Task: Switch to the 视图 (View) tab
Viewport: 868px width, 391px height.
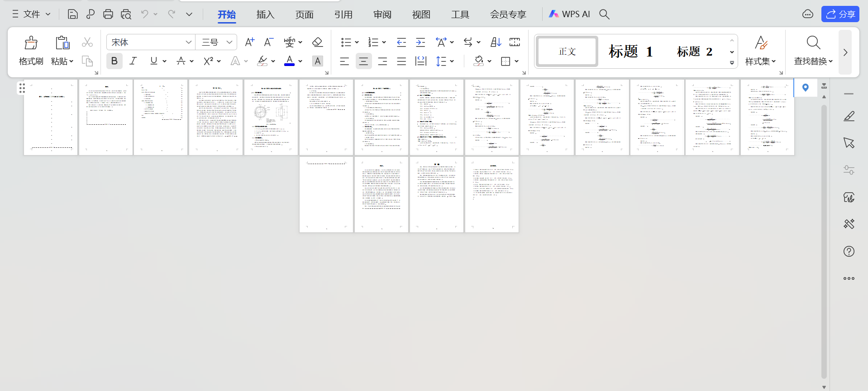Action: (421, 14)
